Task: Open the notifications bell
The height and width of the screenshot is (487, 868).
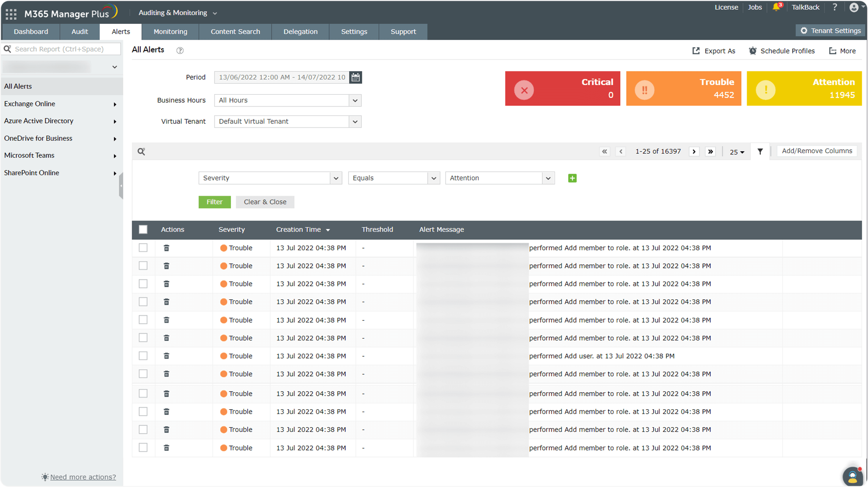Action: point(775,7)
